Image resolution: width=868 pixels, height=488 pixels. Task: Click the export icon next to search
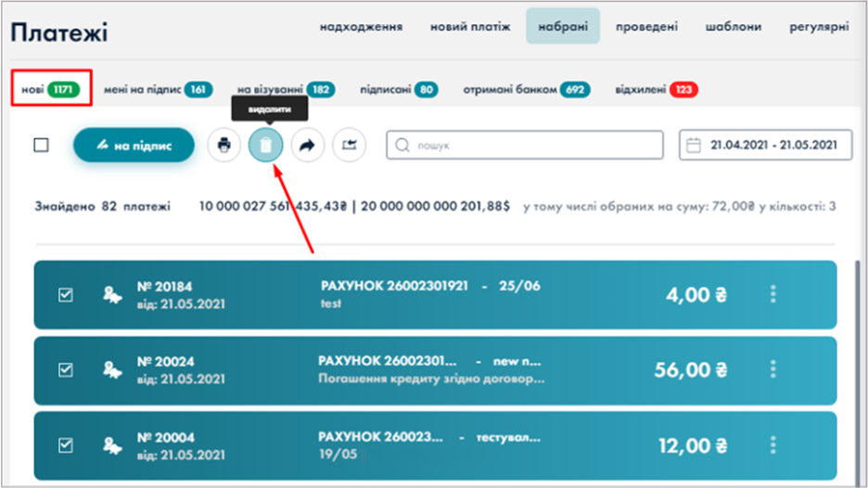click(x=350, y=145)
